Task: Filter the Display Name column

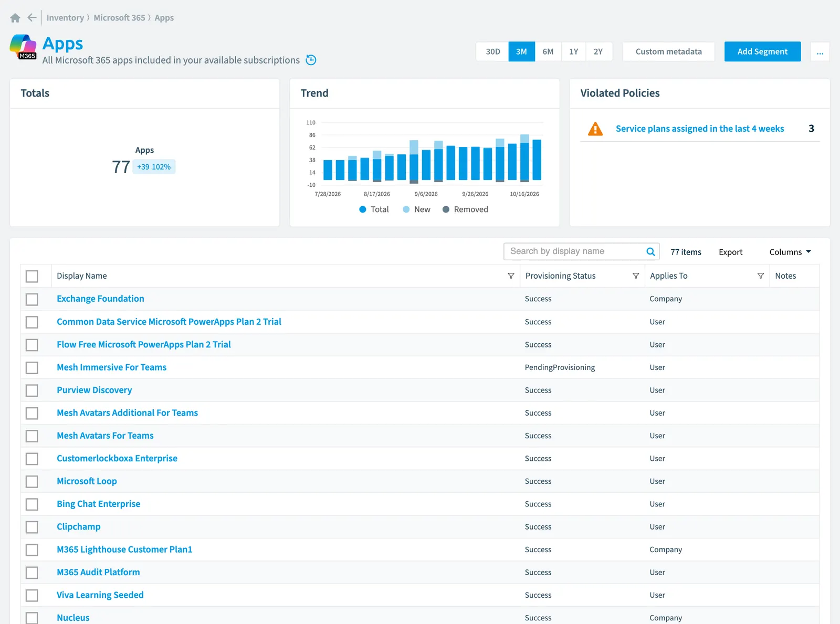Action: click(x=511, y=276)
